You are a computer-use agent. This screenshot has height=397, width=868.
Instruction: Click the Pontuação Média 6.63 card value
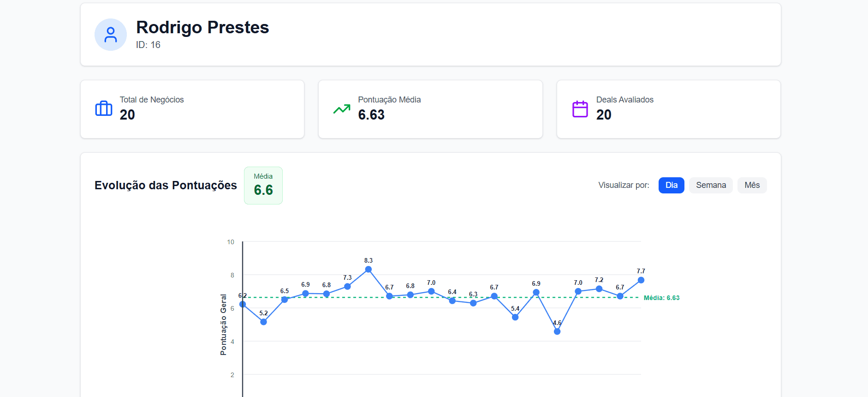click(x=371, y=115)
